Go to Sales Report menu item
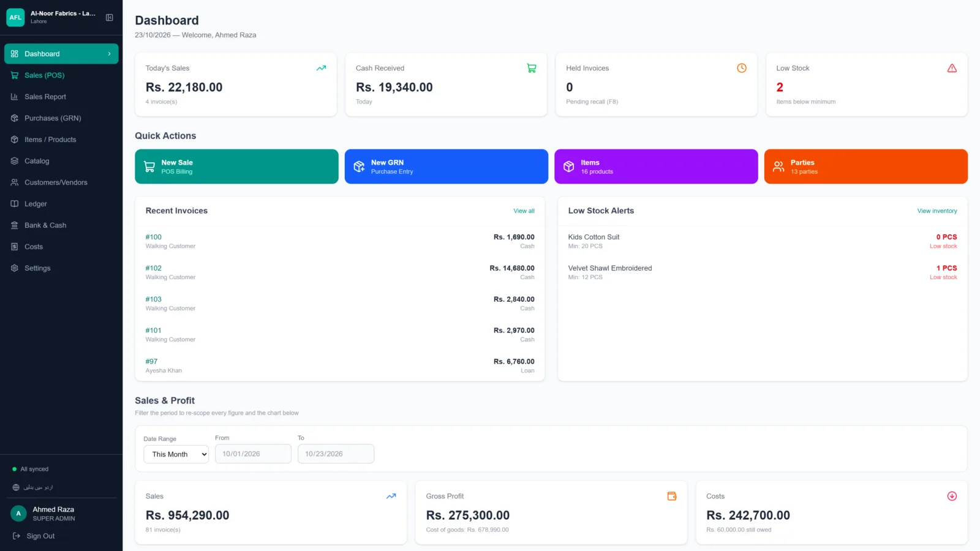Screen dimensions: 980x551 61,97
